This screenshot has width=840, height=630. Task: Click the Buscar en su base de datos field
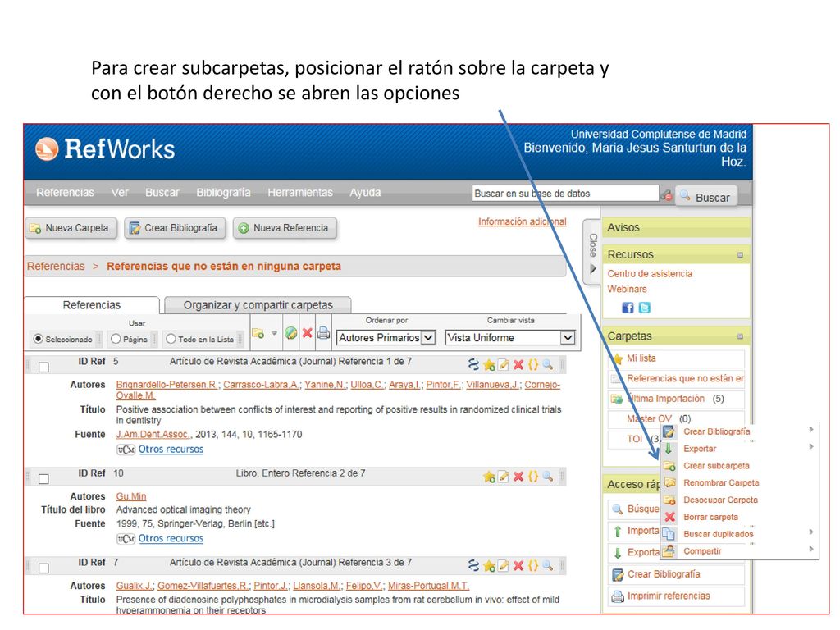(565, 194)
